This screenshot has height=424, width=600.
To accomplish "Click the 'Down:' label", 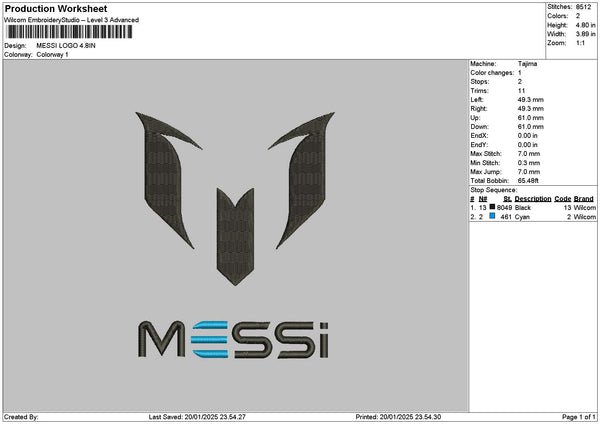I will 479,127.
